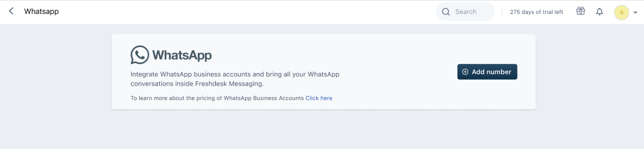Image resolution: width=644 pixels, height=149 pixels.
Task: Go back using the left arrow
Action: click(11, 11)
